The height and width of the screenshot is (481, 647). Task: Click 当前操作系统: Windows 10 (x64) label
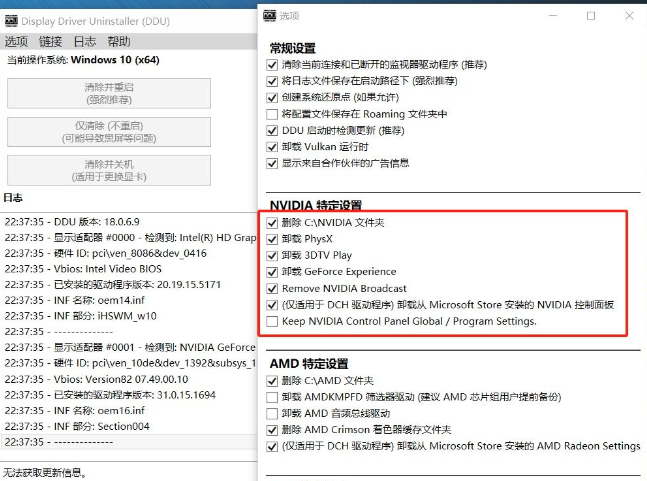click(83, 60)
